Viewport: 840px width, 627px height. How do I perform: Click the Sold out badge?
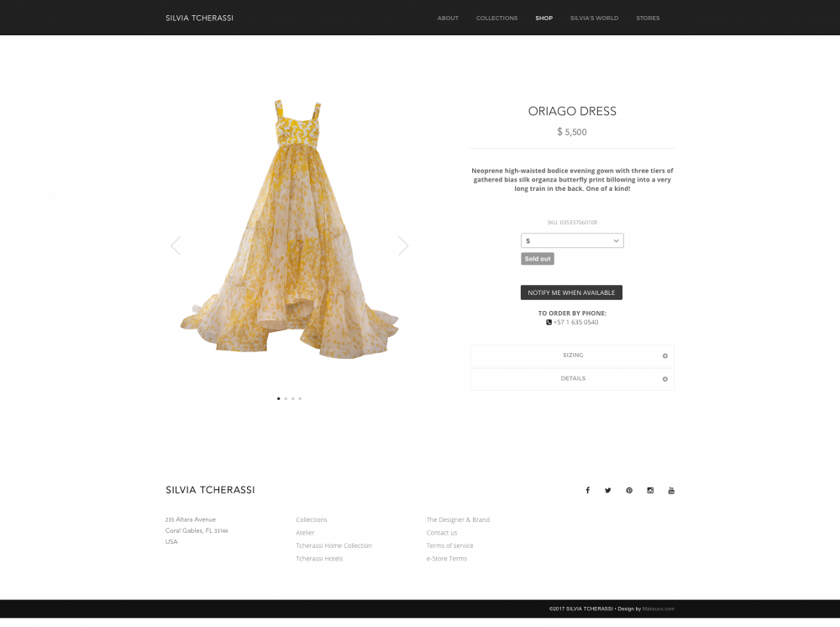point(538,259)
